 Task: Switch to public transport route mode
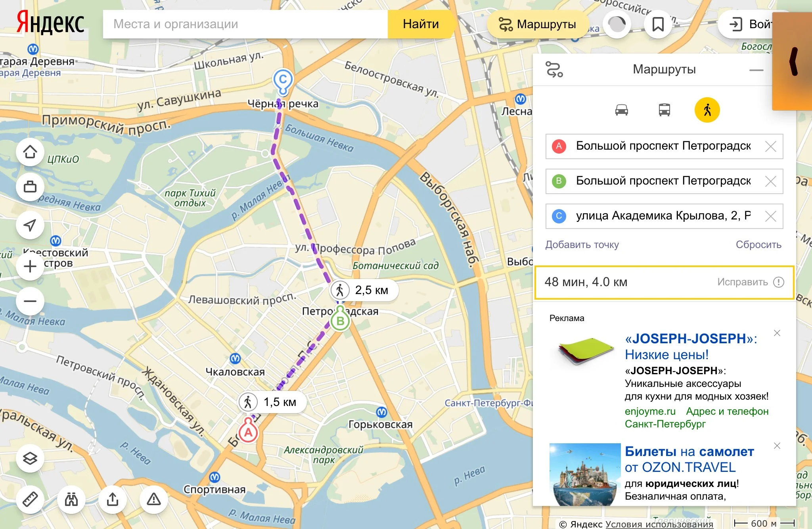pyautogui.click(x=664, y=110)
